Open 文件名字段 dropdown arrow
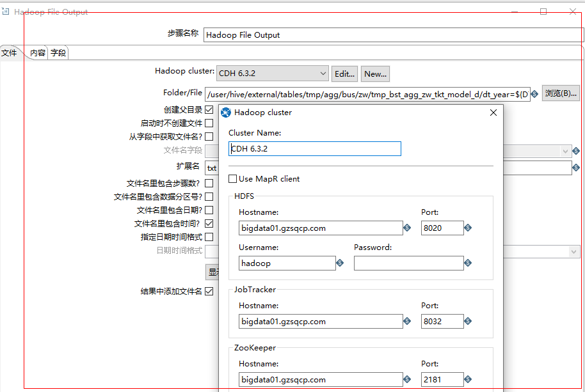The image size is (585, 392). (x=565, y=151)
